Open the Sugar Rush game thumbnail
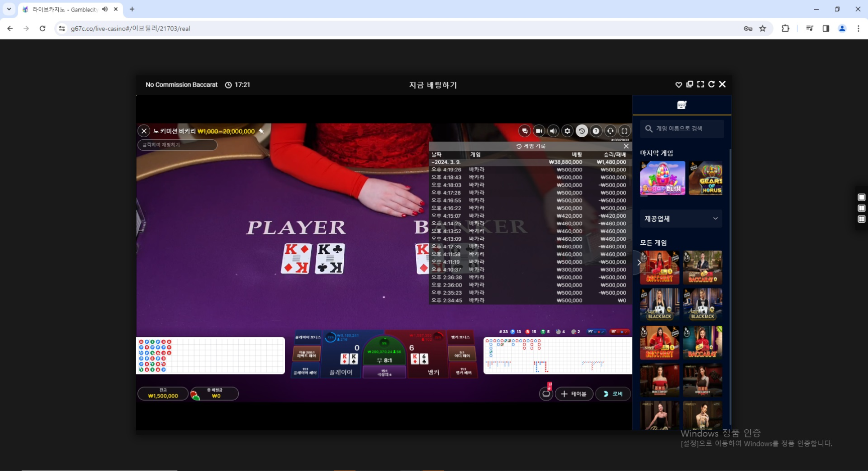The image size is (868, 471). tap(662, 178)
